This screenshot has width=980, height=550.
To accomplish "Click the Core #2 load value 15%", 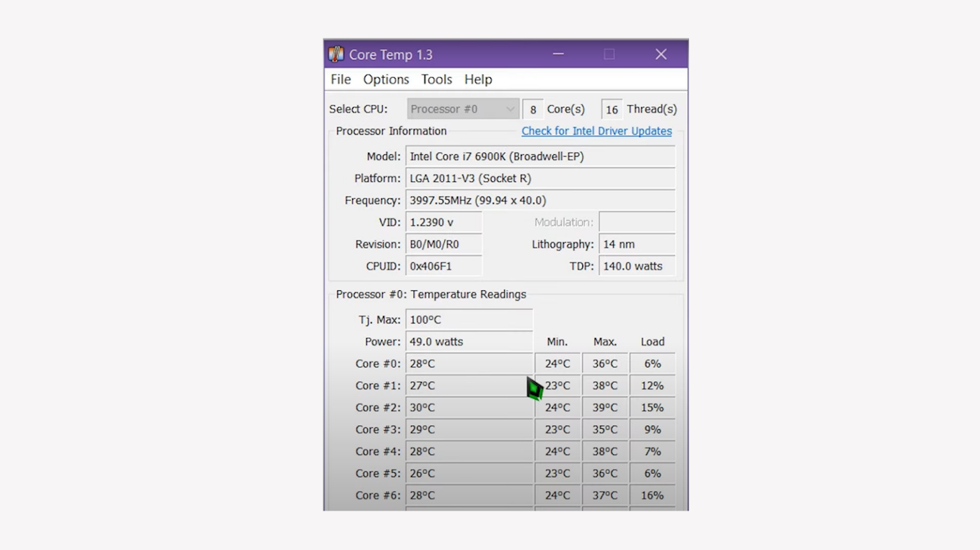I will [652, 408].
